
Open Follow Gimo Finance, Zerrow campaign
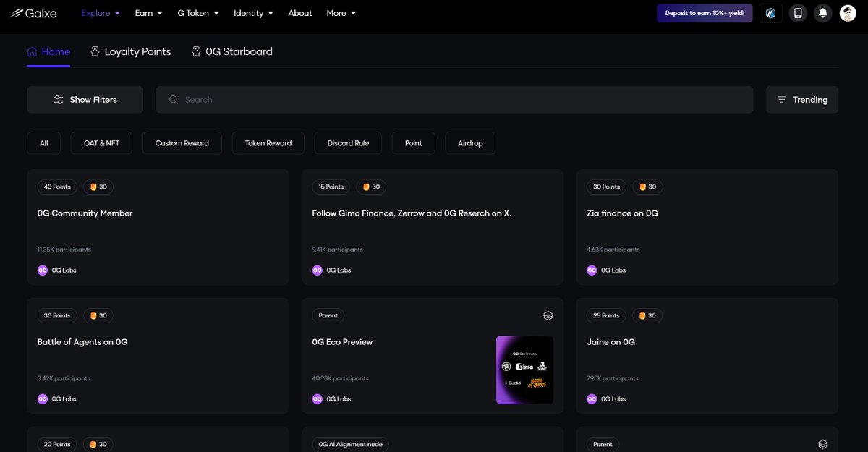(x=433, y=227)
